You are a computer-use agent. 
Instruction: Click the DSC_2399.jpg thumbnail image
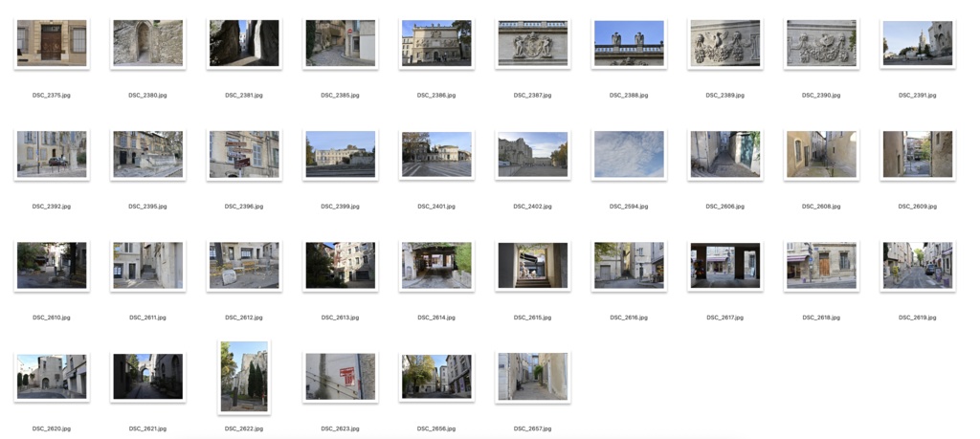341,154
